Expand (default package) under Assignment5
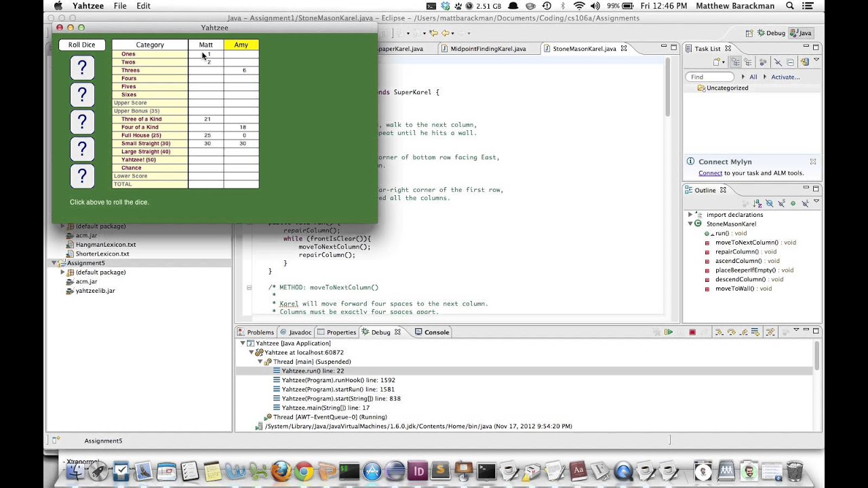This screenshot has height=488, width=868. click(62, 272)
